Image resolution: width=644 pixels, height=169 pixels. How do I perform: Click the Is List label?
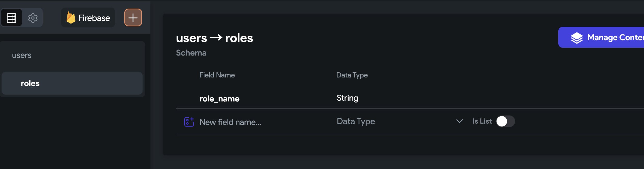pos(482,121)
